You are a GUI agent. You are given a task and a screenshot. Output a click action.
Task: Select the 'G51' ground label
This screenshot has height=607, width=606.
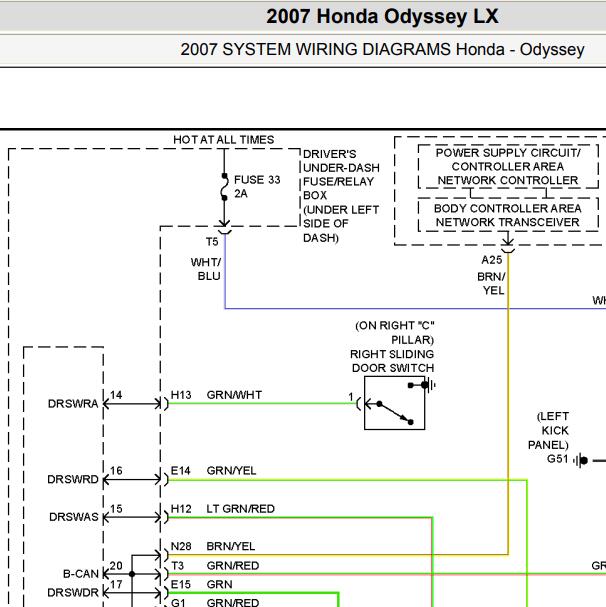(x=557, y=459)
